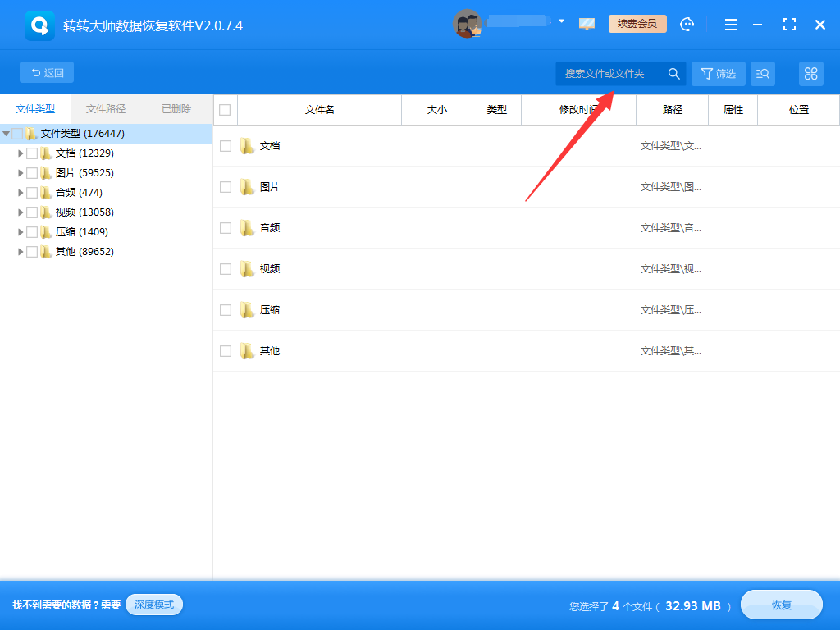Select all files via header checkbox
840x630 pixels.
(225, 109)
